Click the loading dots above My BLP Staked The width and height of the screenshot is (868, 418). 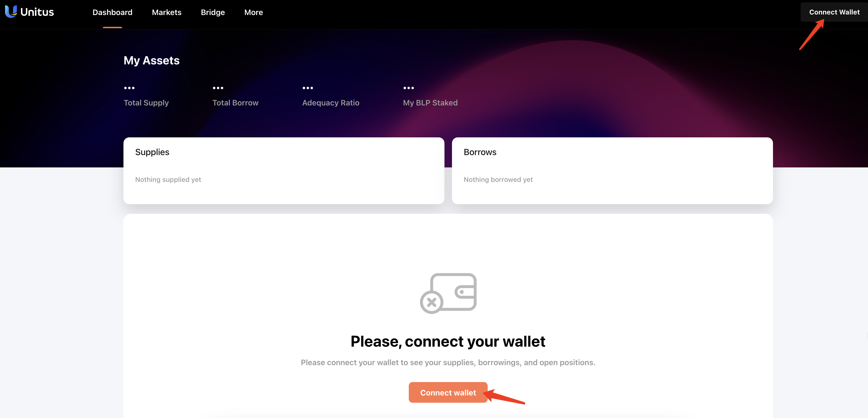[x=409, y=88]
